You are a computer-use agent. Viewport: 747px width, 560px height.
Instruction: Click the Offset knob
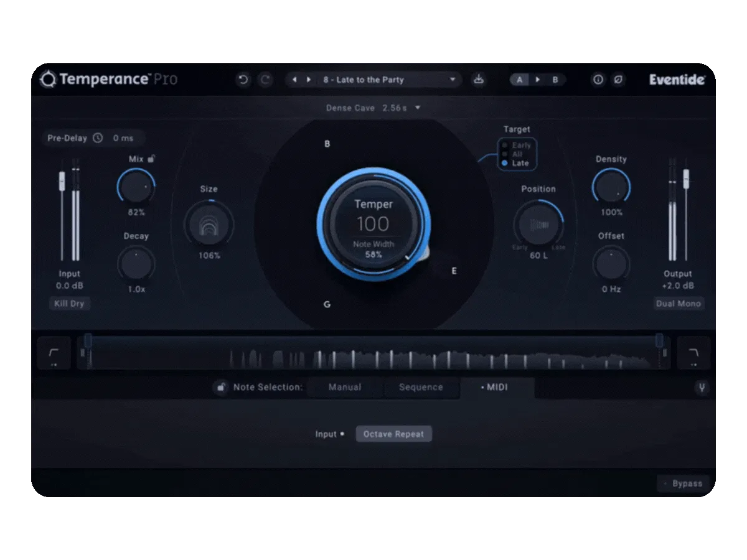pos(611,263)
